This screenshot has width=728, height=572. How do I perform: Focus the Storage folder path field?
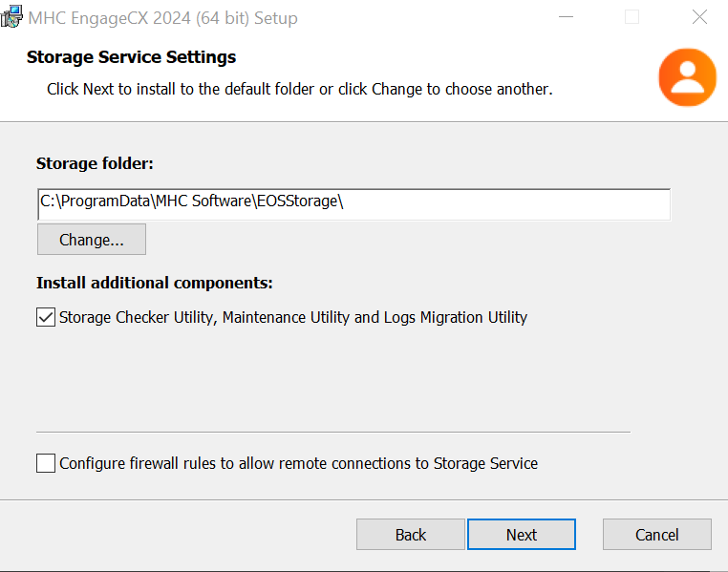click(x=353, y=204)
